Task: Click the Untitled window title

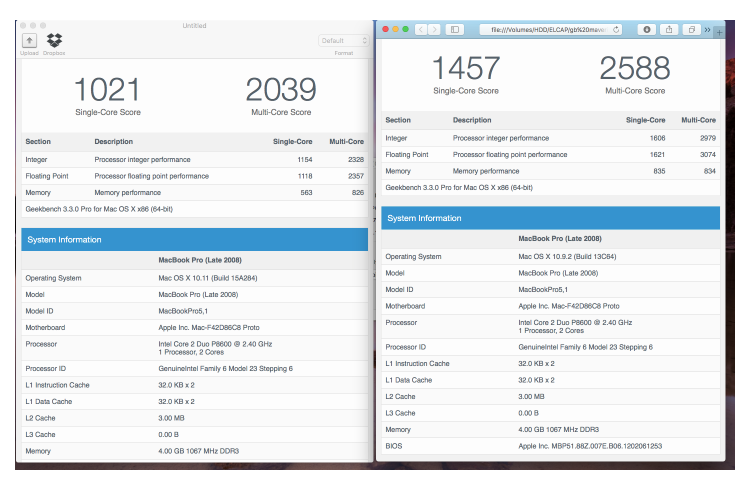Action: coord(195,25)
